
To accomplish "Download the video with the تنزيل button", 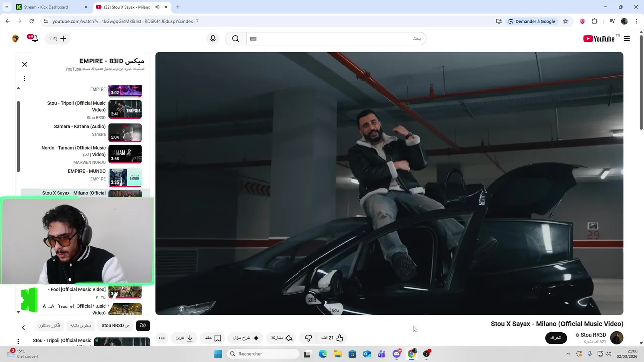I will pyautogui.click(x=184, y=338).
